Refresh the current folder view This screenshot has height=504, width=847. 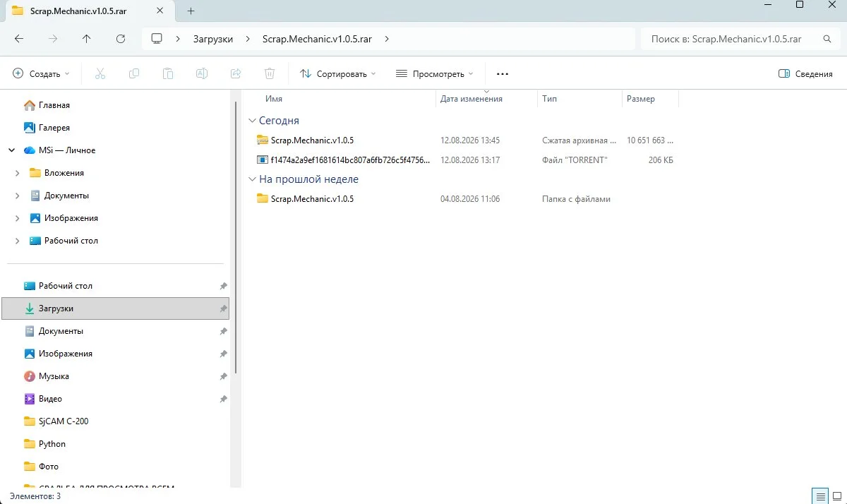pyautogui.click(x=121, y=39)
